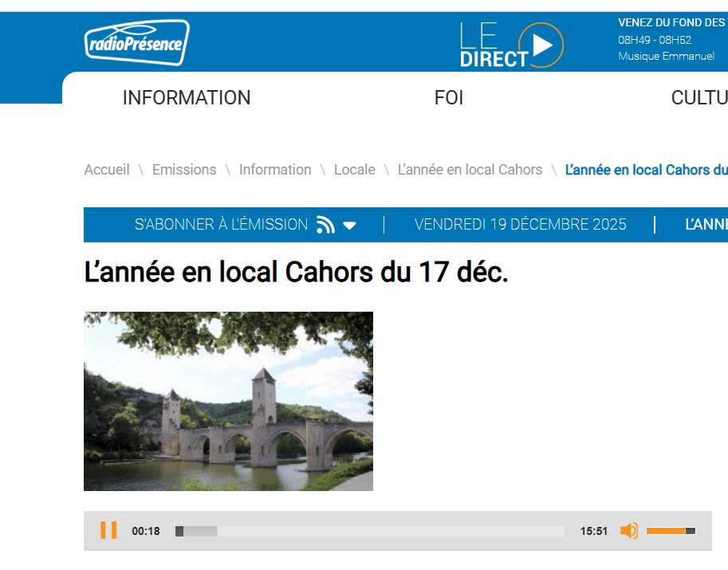Open Emissions breadcrumb link
This screenshot has height=570, width=728.
pos(184,170)
